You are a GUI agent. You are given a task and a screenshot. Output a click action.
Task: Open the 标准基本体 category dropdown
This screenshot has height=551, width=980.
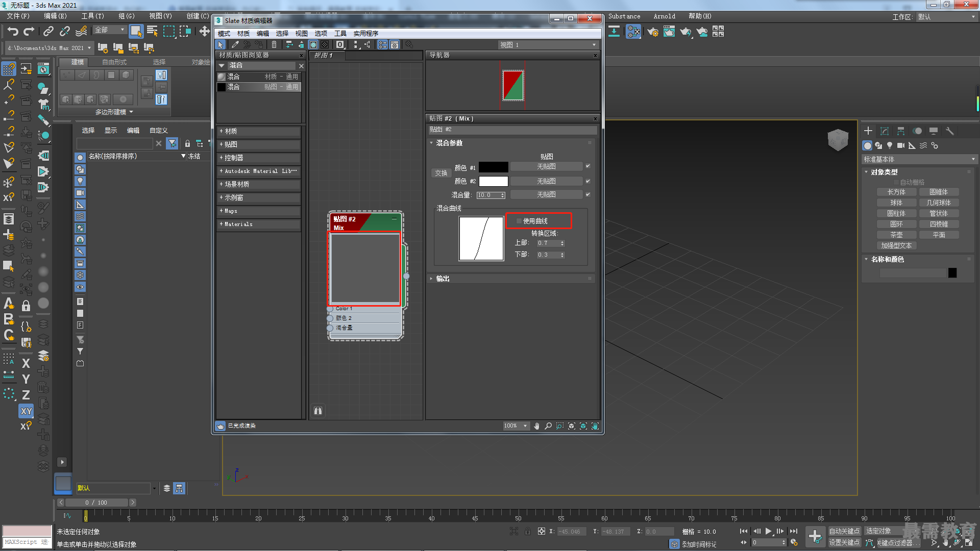coord(919,159)
